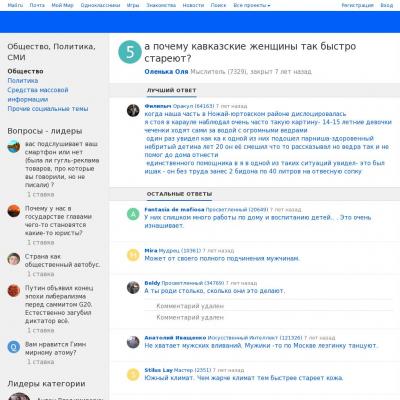Open question Страна как общественный автобус

(62, 260)
